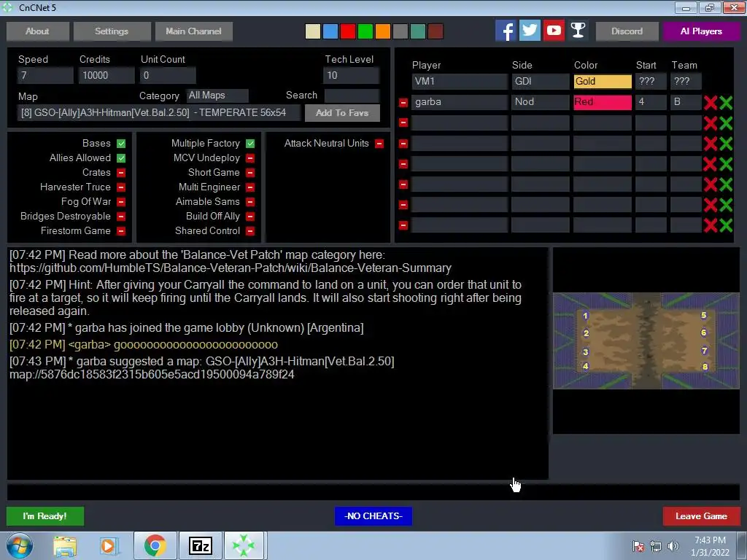The height and width of the screenshot is (560, 747).
Task: Enable MCV Undeploy option
Action: (x=250, y=158)
